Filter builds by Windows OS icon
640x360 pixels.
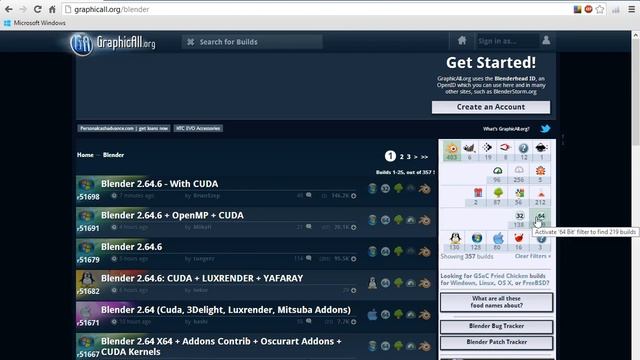click(476, 241)
